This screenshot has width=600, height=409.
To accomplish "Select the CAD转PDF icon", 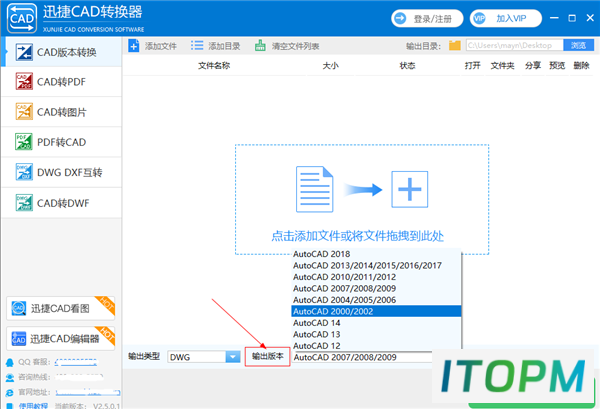I will (24, 81).
